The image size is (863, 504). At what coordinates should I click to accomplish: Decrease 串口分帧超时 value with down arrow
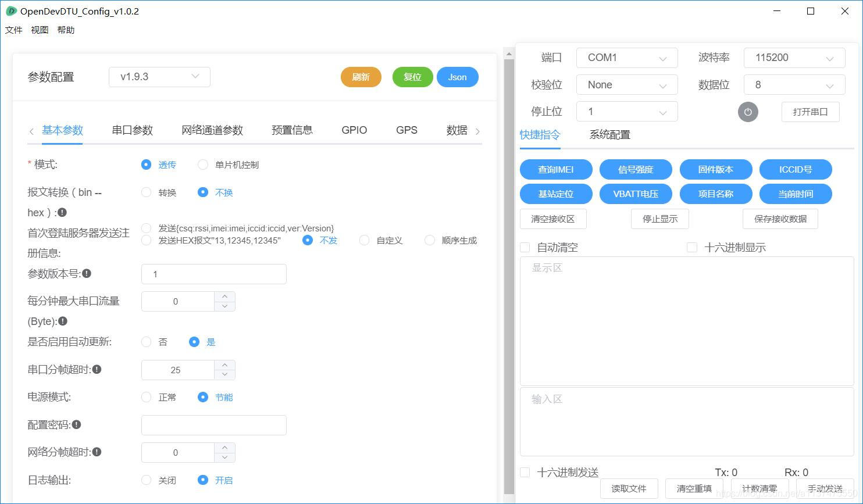click(224, 375)
